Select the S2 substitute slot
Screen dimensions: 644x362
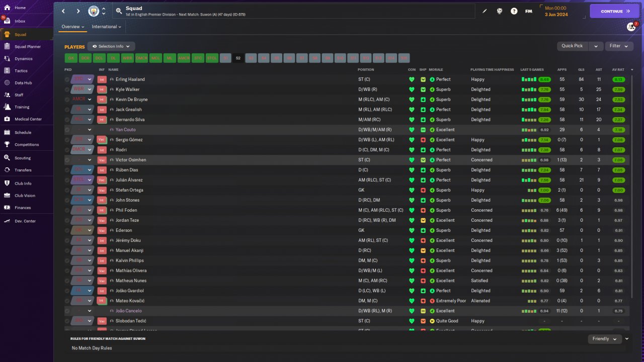[x=238, y=58]
